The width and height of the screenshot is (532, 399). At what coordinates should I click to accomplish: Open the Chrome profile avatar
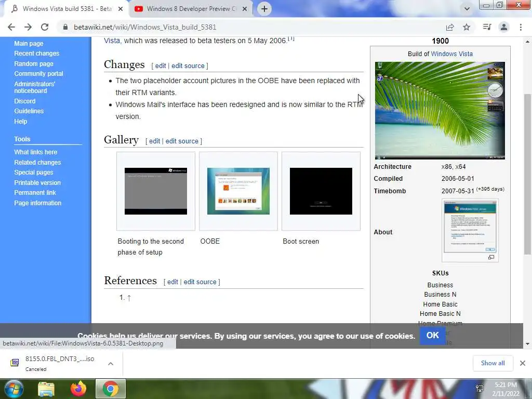(504, 27)
